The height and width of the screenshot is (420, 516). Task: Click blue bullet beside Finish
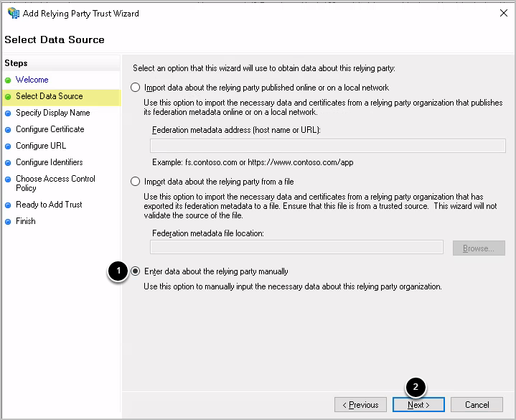click(8, 222)
